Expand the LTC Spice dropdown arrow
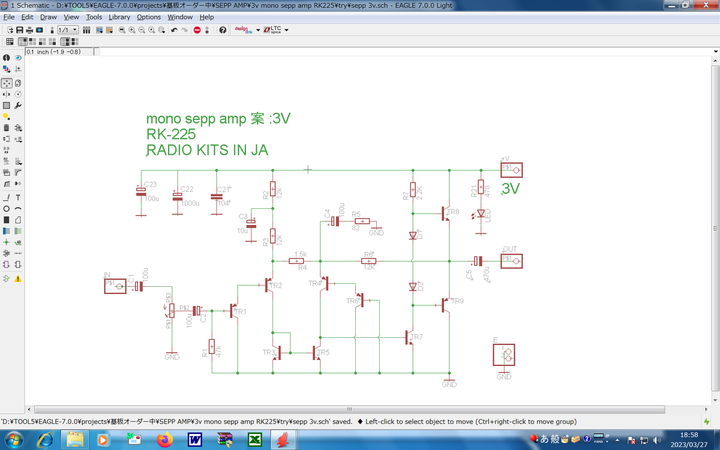The image size is (720, 450). point(286,30)
